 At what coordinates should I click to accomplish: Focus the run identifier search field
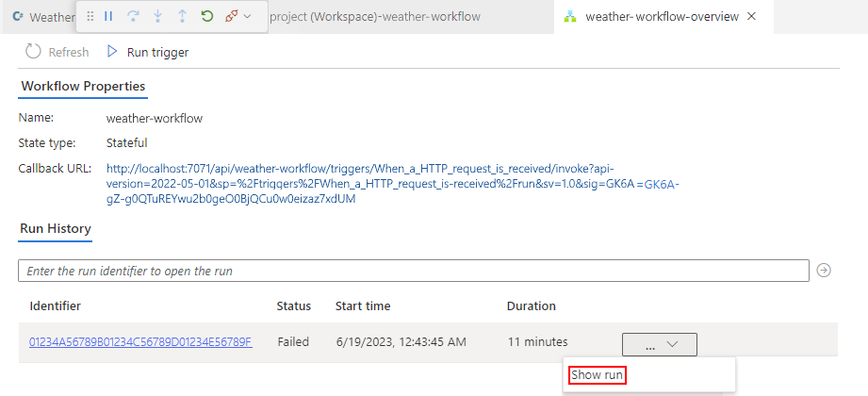point(414,271)
